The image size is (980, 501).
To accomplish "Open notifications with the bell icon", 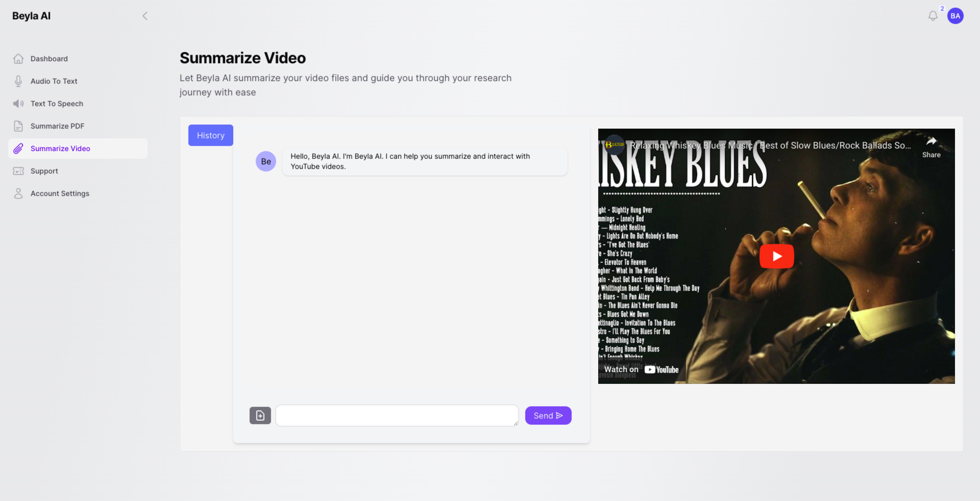I will 933,16.
